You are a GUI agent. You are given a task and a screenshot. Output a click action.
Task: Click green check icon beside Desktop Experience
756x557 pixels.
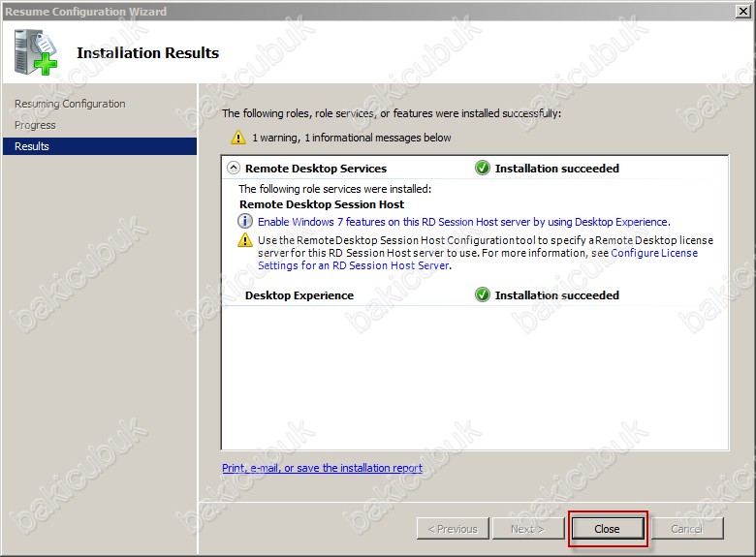coord(482,294)
